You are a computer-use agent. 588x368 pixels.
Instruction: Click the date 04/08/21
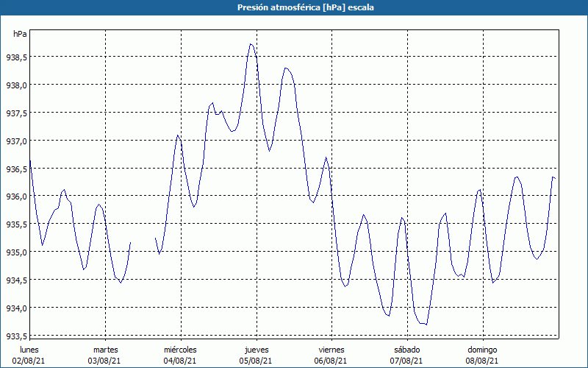tap(180, 361)
